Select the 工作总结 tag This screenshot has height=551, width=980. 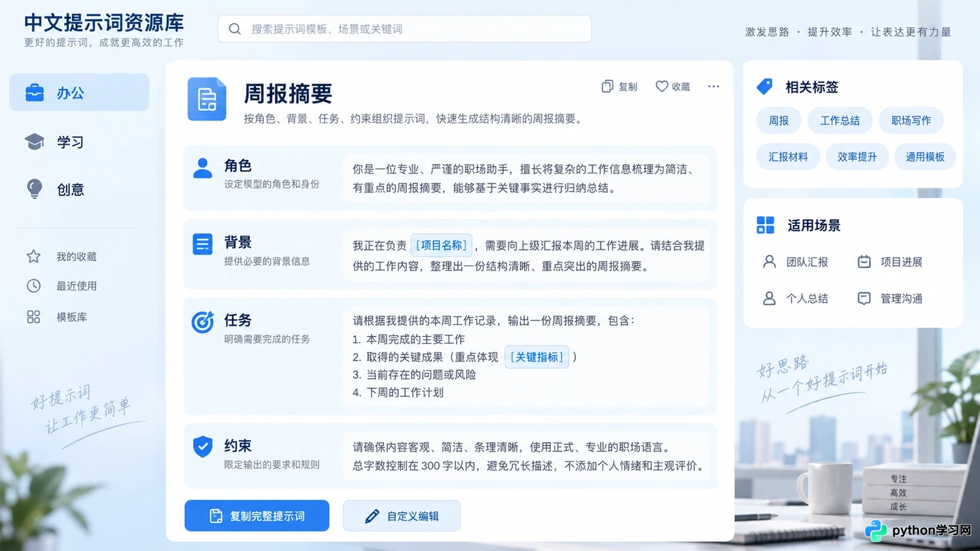click(x=840, y=120)
